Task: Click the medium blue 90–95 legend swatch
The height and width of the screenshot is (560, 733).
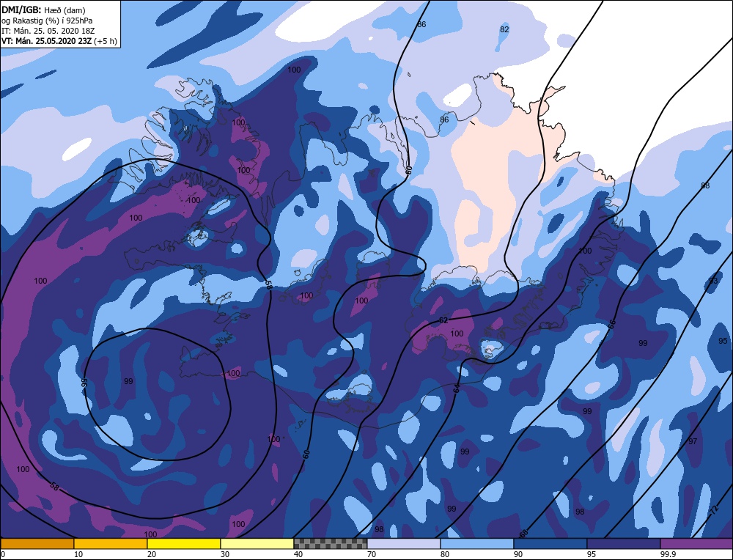Action: pos(550,543)
